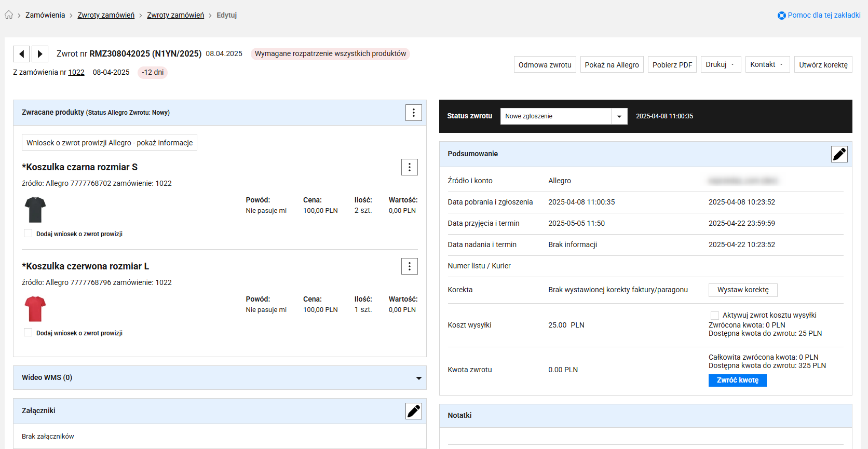Download the return with Pobierz PDF

pyautogui.click(x=672, y=64)
